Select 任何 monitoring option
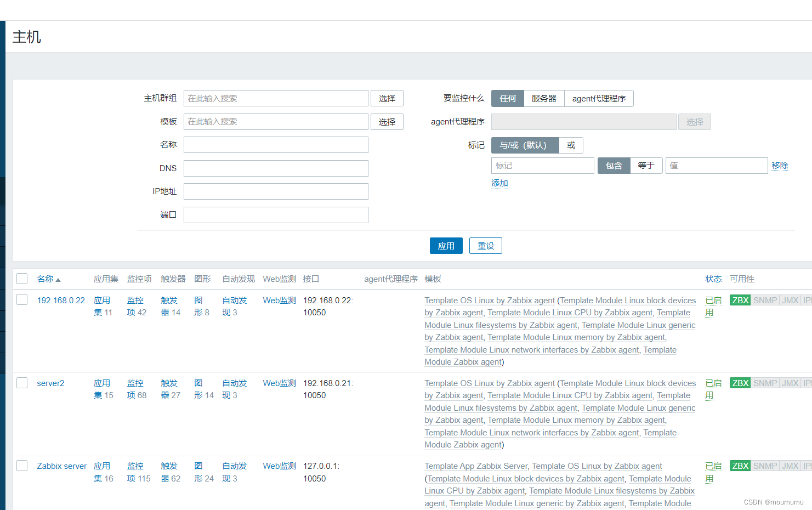The width and height of the screenshot is (812, 510). pos(508,98)
